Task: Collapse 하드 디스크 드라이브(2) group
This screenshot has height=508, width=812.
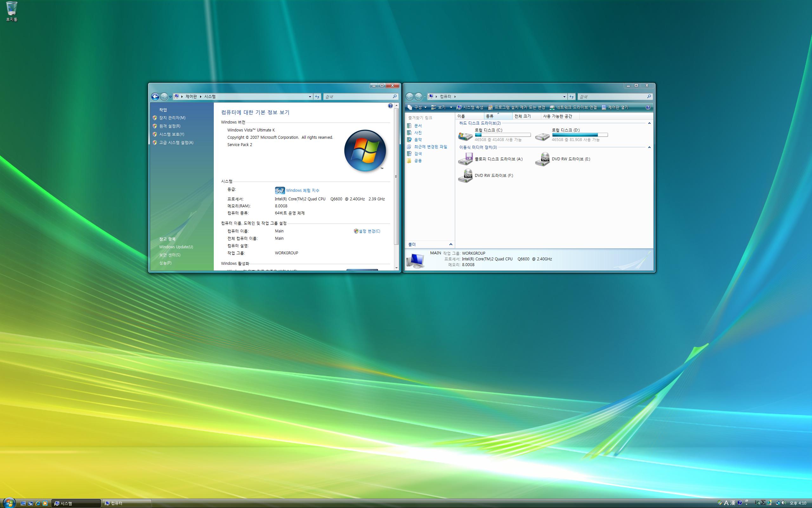Action: (x=649, y=123)
